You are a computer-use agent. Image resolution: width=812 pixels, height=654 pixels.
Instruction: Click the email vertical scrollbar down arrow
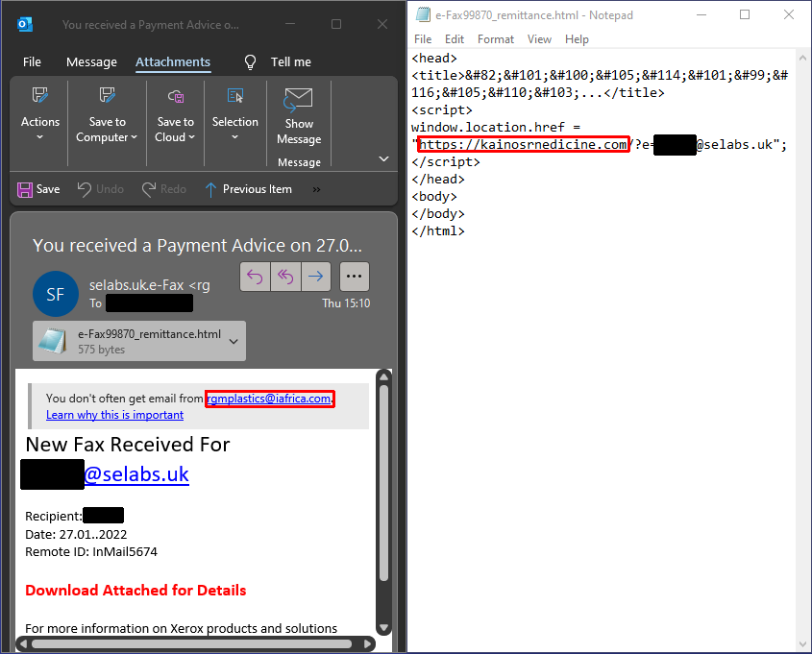coord(383,628)
